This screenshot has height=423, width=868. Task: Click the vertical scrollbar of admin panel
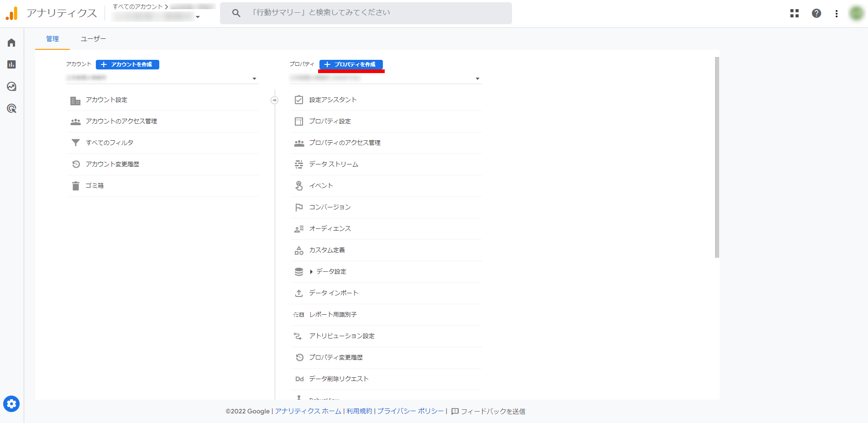(717, 158)
